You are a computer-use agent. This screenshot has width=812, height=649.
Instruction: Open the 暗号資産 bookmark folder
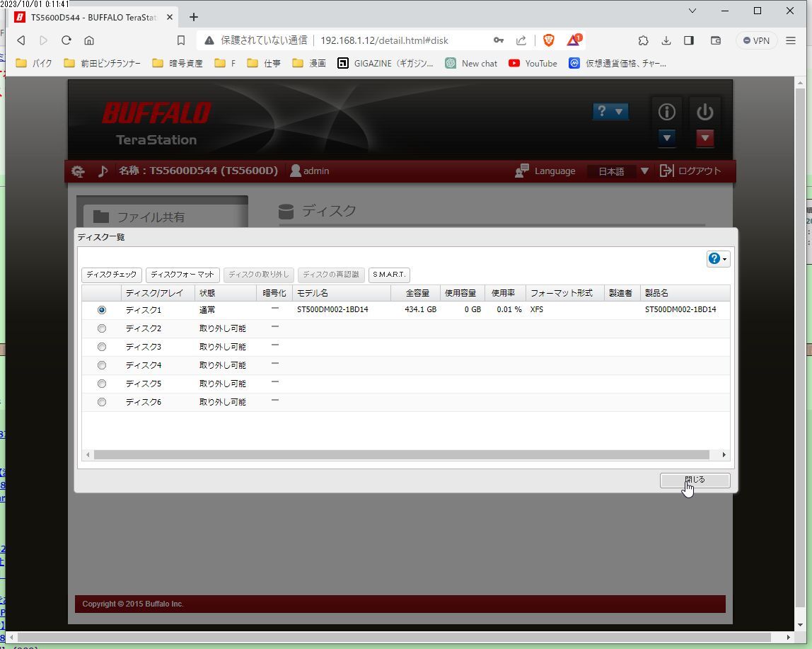click(x=177, y=63)
